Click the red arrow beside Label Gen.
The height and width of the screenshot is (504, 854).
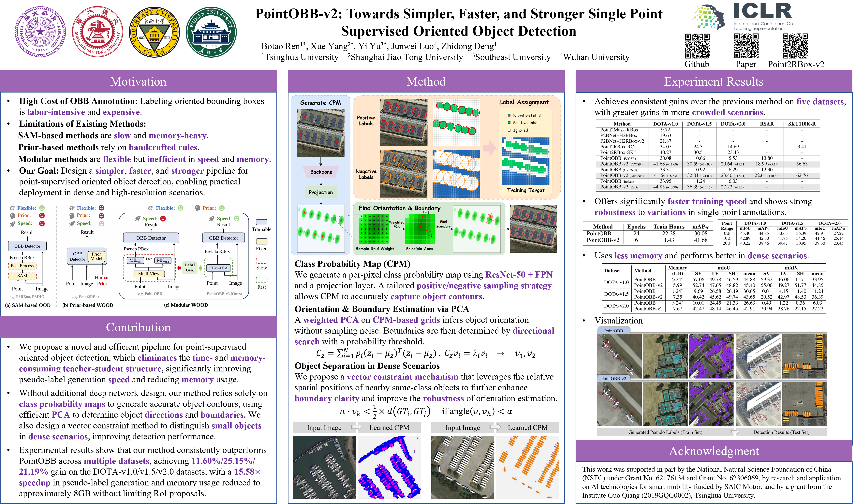click(x=179, y=268)
